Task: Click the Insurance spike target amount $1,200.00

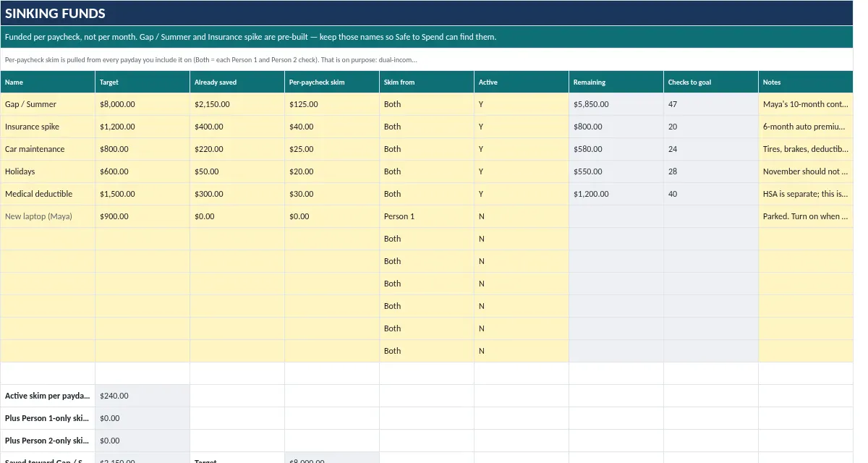Action: tap(142, 127)
